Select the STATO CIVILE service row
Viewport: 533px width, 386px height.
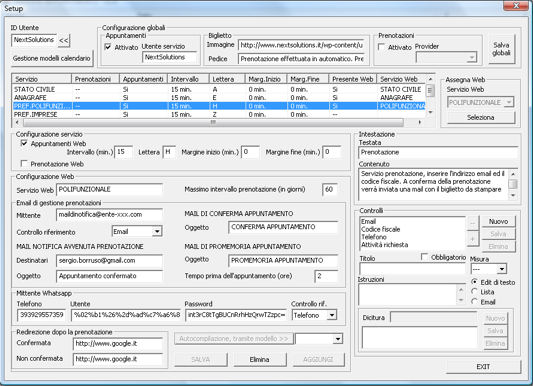tap(219, 89)
